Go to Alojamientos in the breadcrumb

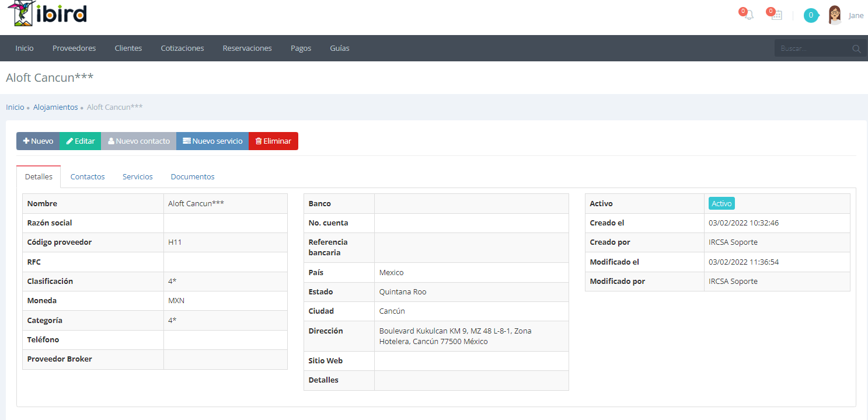55,107
